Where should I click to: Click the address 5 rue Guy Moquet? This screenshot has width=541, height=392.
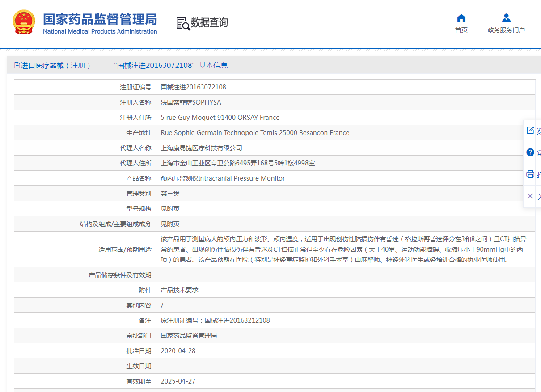coord(220,118)
